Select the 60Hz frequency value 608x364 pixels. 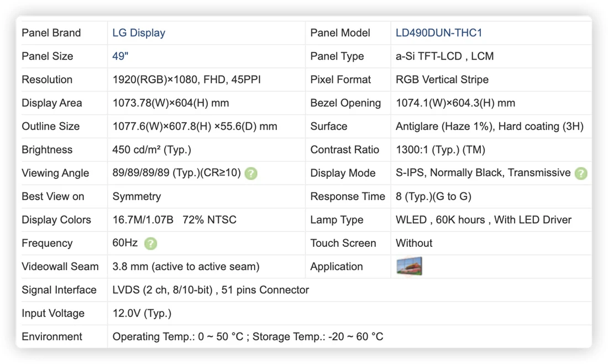click(125, 243)
